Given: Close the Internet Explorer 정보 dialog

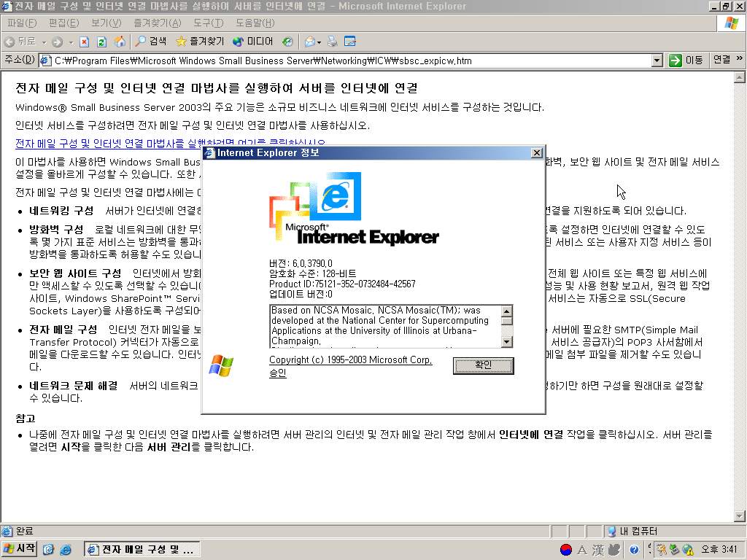Looking at the screenshot, I should (x=536, y=153).
